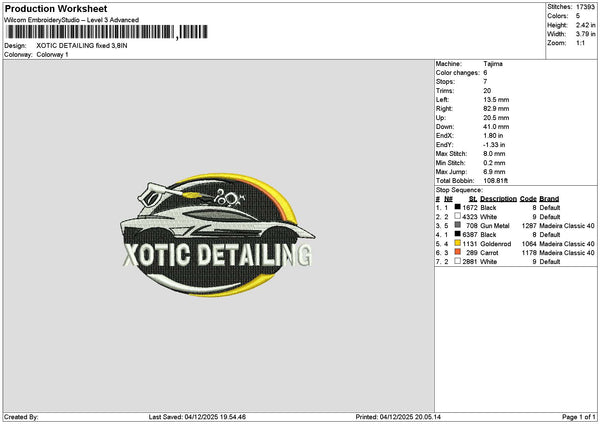The height and width of the screenshot is (424, 600).
Task: Click 'Black' description in stop row 4
Action: 488,235
